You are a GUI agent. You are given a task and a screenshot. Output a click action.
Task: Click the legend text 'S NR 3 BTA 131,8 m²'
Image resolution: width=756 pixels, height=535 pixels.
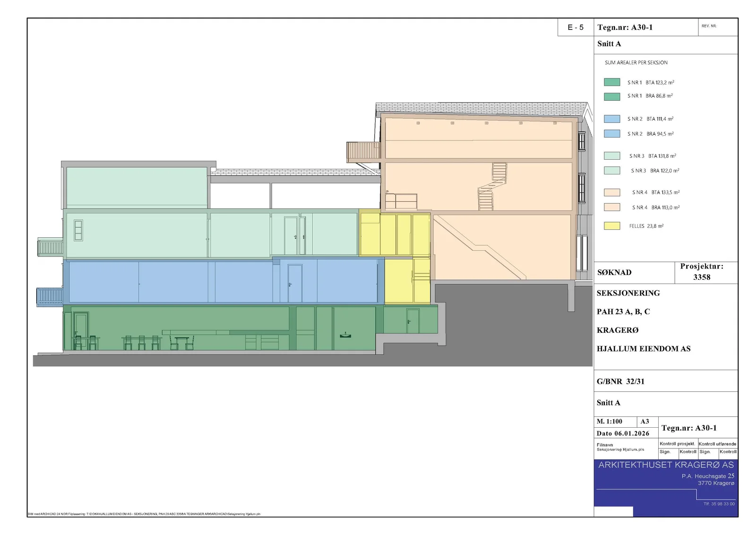click(x=653, y=156)
